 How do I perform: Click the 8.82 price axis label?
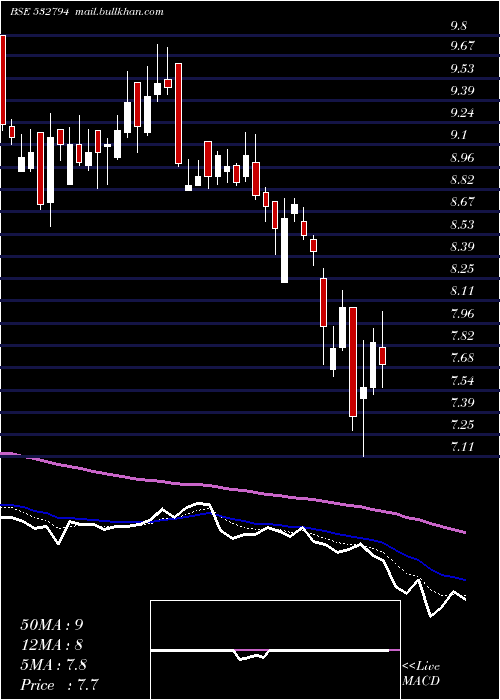pyautogui.click(x=462, y=180)
